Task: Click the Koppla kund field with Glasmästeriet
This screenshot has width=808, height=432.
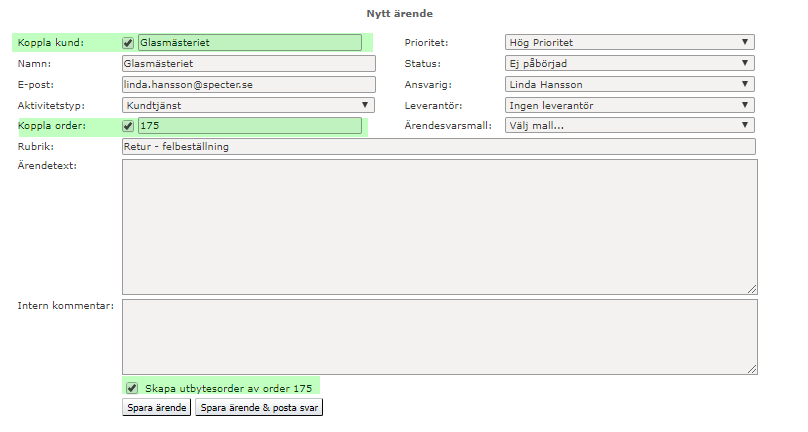Action: pos(250,43)
